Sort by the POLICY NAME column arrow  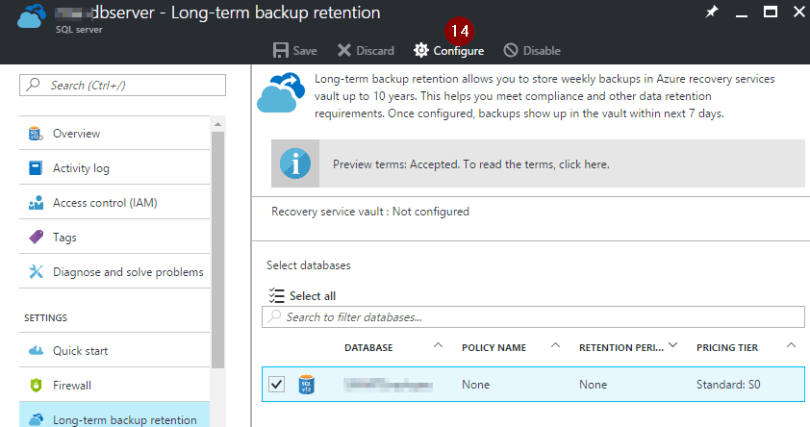[x=555, y=345]
